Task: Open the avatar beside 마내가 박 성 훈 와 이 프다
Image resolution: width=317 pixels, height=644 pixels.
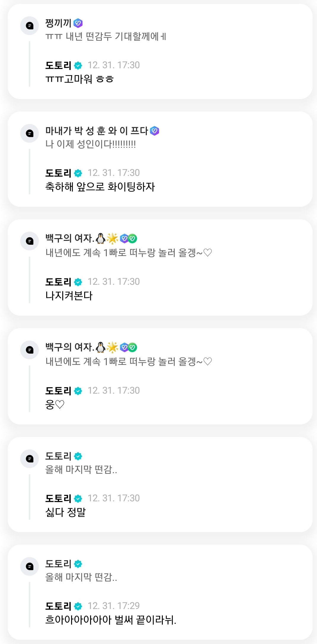Action: (x=29, y=133)
